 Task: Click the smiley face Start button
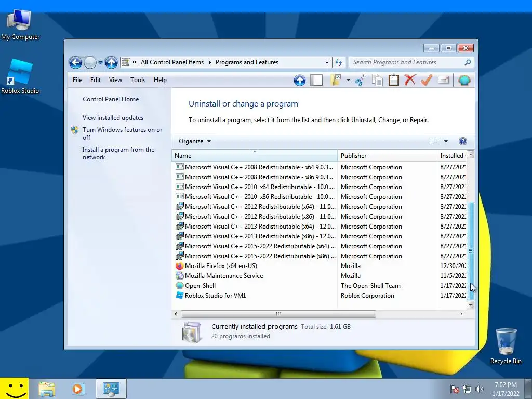[x=14, y=389]
